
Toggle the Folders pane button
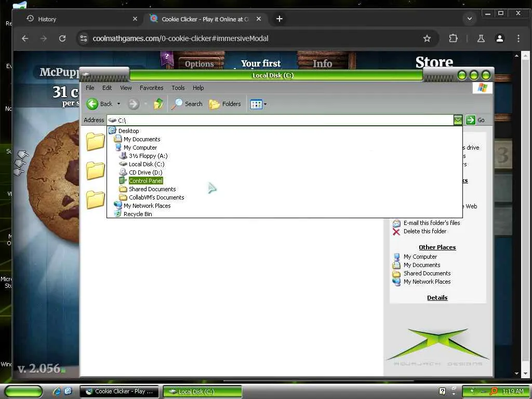tap(225, 104)
